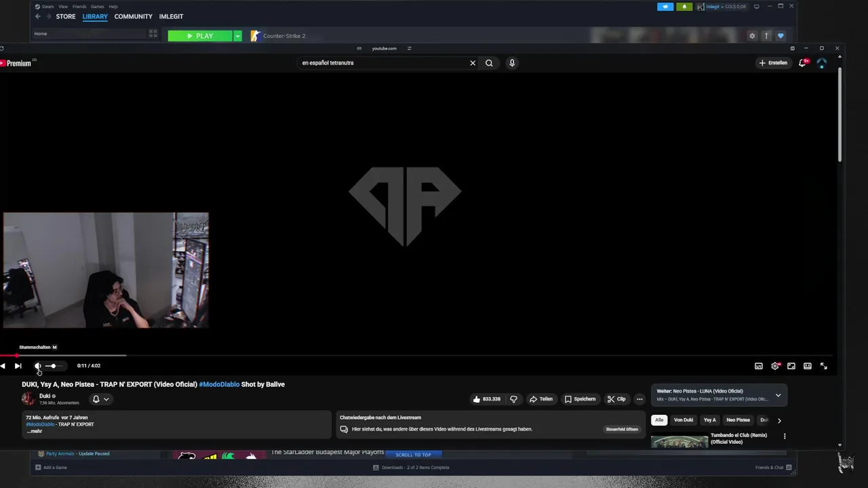This screenshot has height=488, width=868.
Task: Click the YouTube page vertical scrollbar
Action: (x=840, y=115)
